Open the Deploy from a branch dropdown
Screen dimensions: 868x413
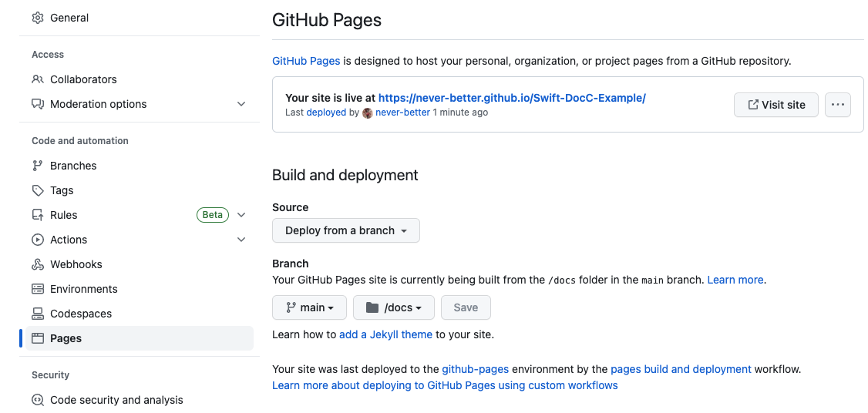click(346, 230)
